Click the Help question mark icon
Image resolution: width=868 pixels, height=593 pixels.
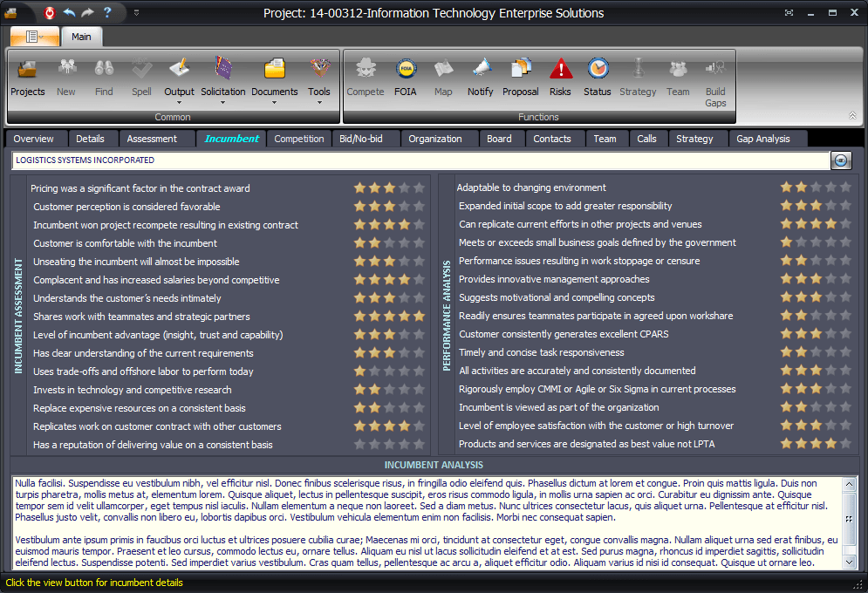[107, 13]
